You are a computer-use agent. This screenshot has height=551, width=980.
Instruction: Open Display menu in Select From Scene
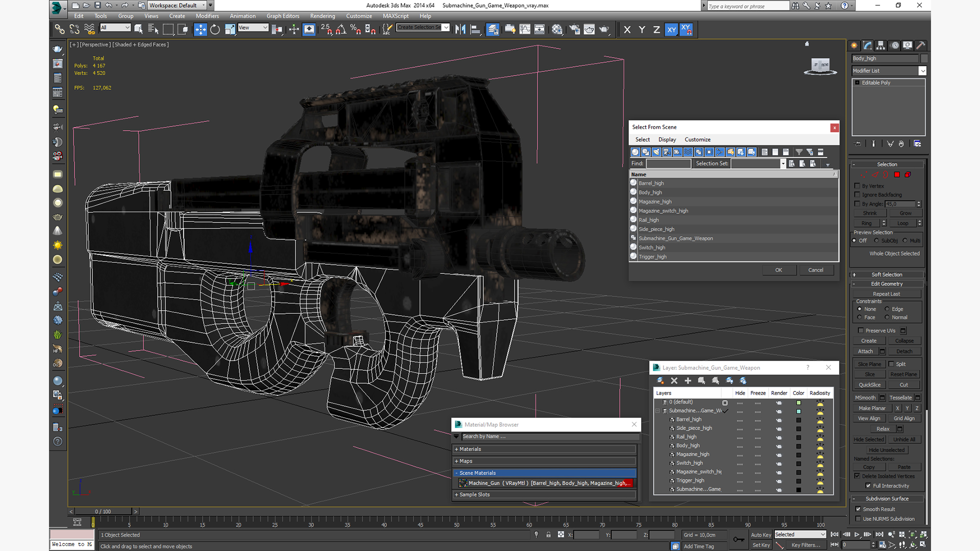click(x=667, y=140)
